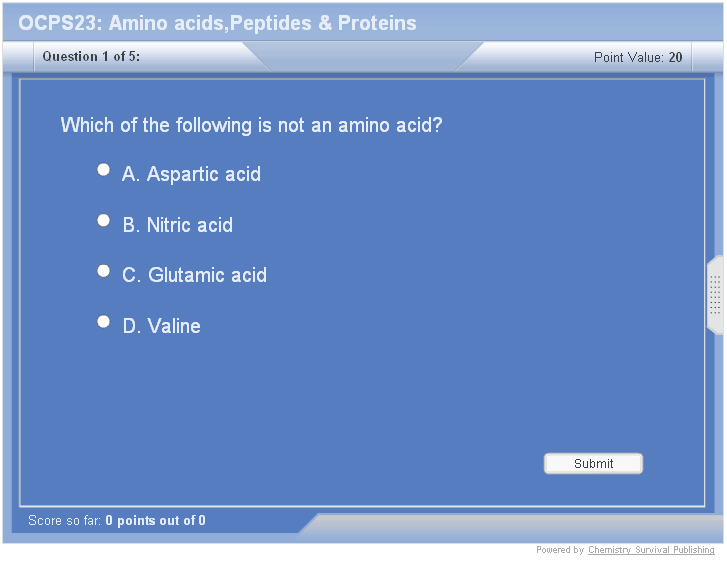Mark the Valine radio button
This screenshot has width=727, height=561.
(x=103, y=322)
